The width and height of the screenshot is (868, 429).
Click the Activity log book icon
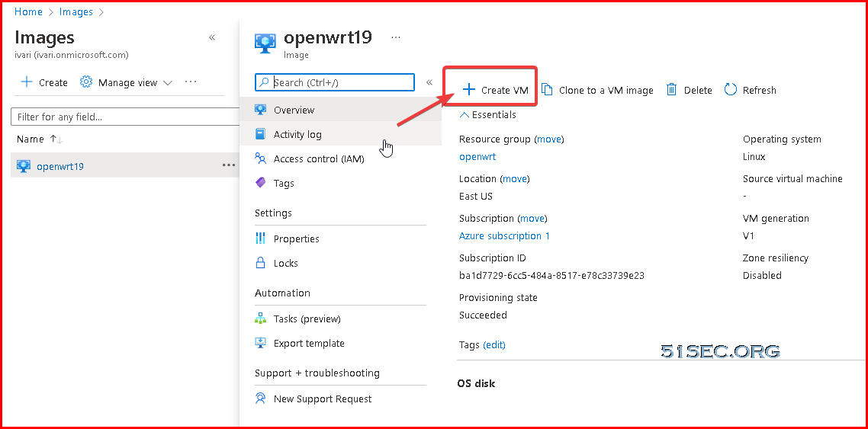(x=260, y=134)
